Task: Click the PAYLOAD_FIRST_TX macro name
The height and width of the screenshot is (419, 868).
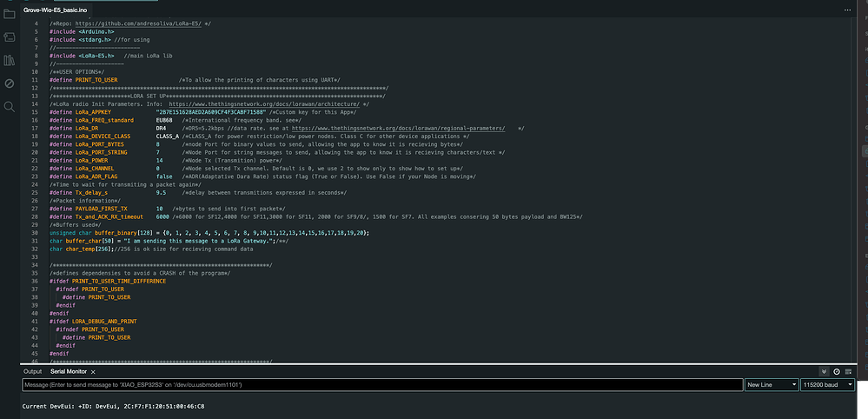Action: pos(102,209)
